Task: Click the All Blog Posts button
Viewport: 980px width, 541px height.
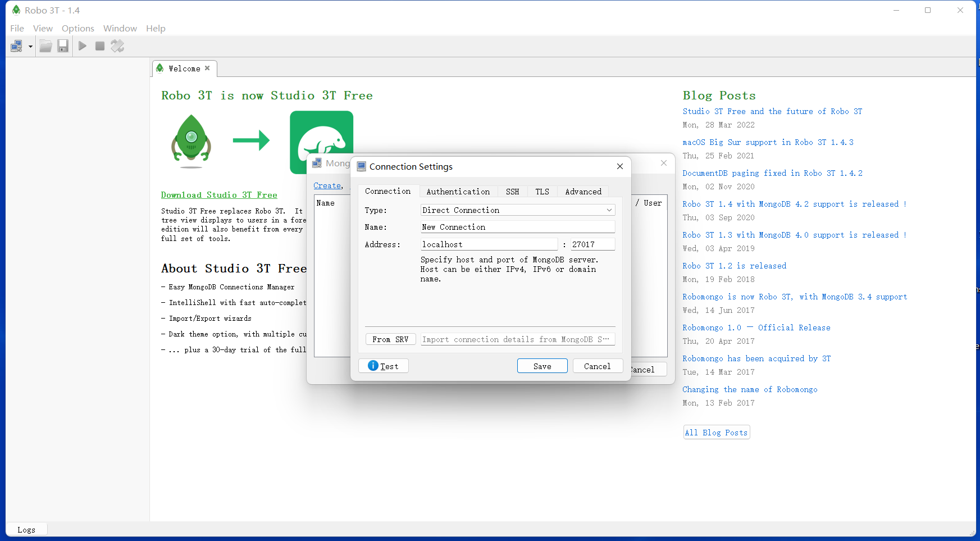Action: point(716,433)
